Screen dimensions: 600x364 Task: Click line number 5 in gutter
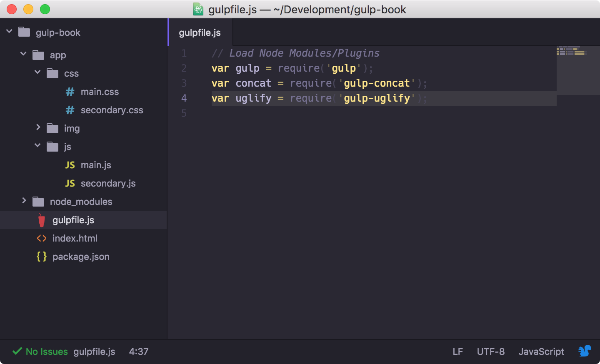point(184,113)
